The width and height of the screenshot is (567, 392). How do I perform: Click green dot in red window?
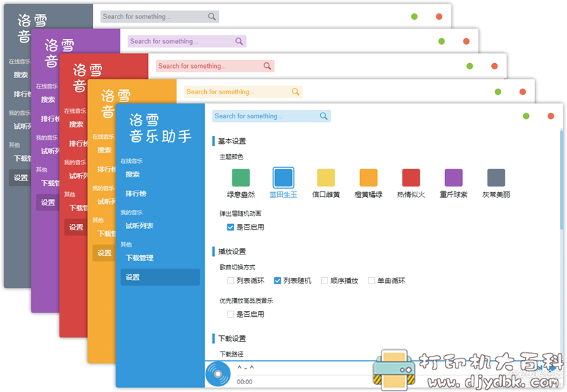(x=470, y=66)
